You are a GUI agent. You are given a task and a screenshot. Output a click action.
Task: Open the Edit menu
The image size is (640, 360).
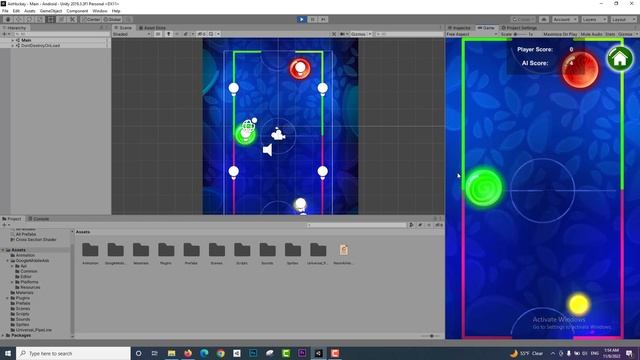(16, 11)
